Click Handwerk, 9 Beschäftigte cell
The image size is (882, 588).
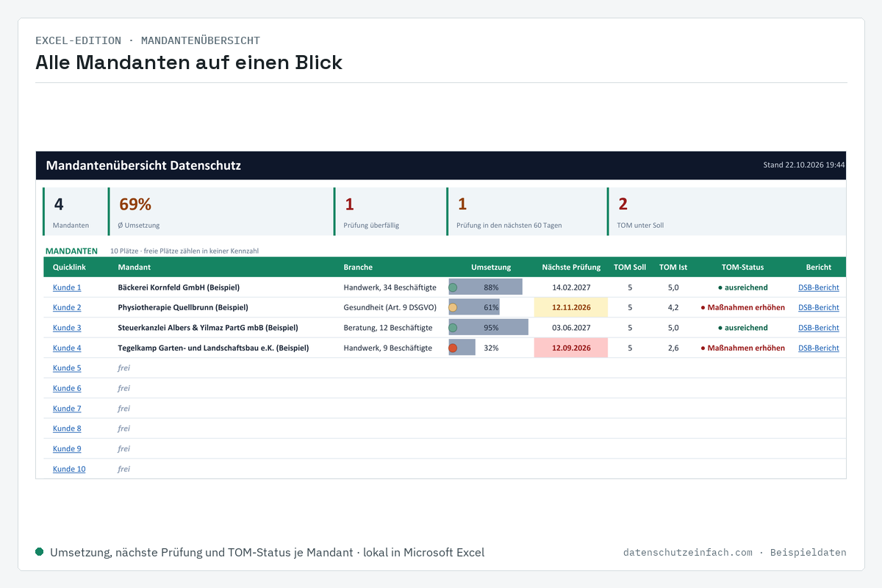click(x=387, y=348)
